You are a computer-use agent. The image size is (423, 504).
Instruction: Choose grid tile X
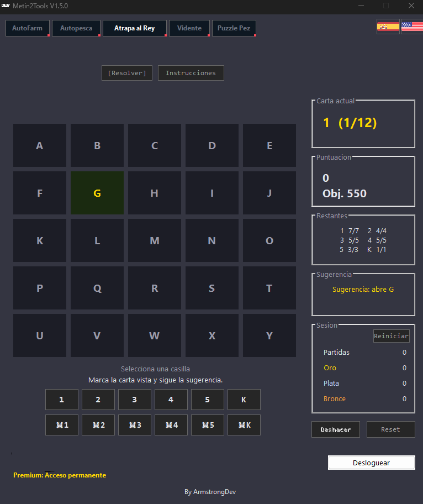[212, 335]
